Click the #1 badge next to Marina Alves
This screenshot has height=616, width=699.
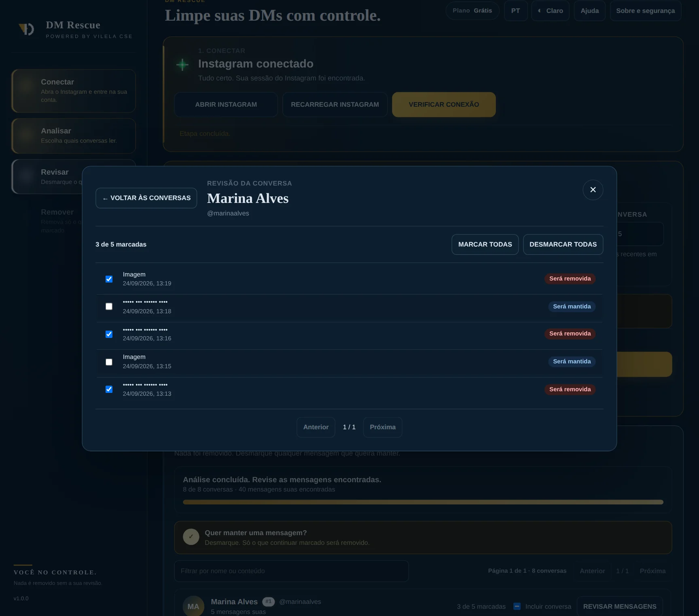tap(268, 602)
